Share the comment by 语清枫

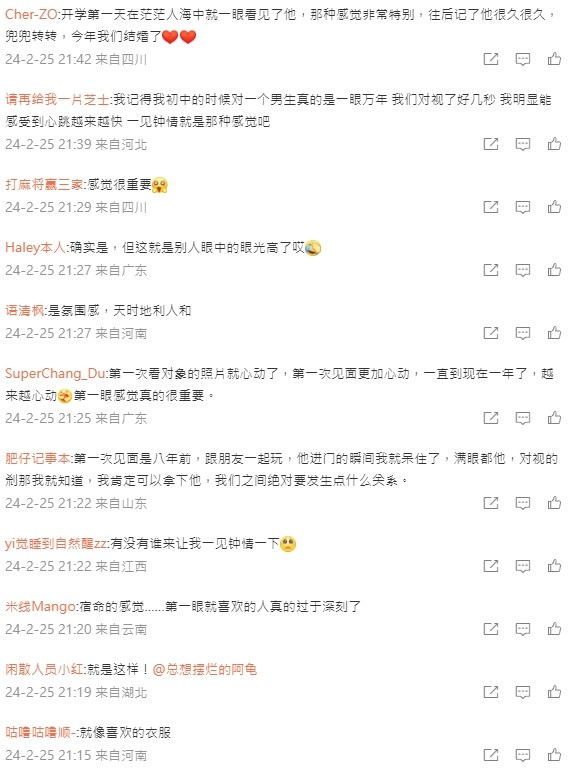click(491, 334)
